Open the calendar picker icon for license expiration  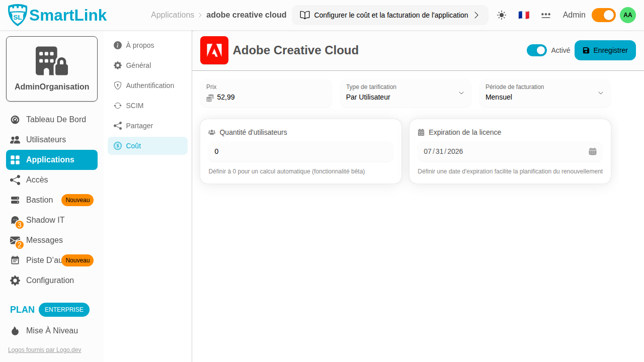click(593, 151)
